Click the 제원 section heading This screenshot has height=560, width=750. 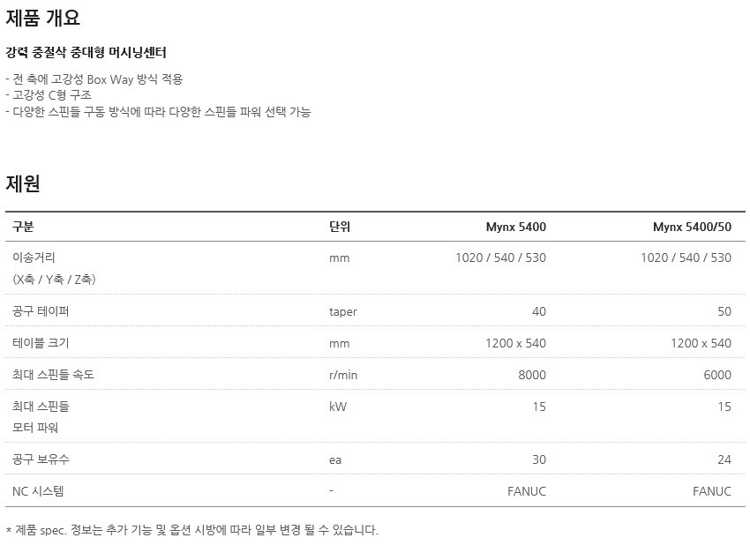[x=22, y=183]
